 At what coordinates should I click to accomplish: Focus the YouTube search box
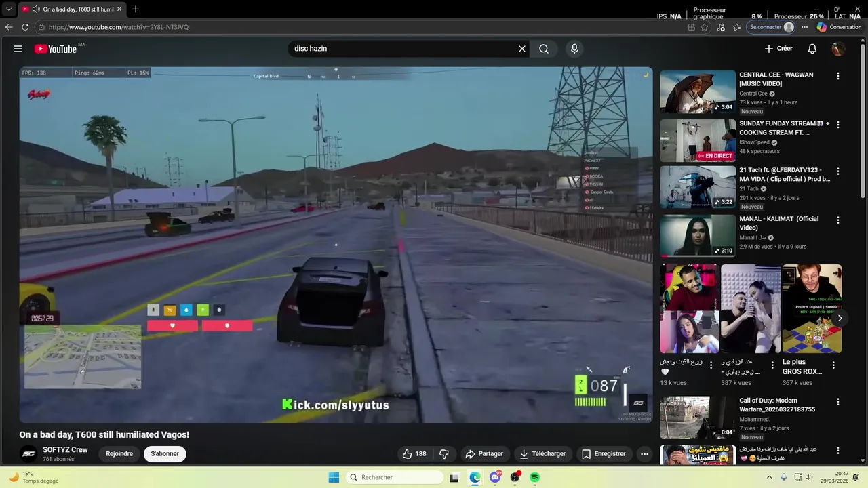pyautogui.click(x=403, y=49)
